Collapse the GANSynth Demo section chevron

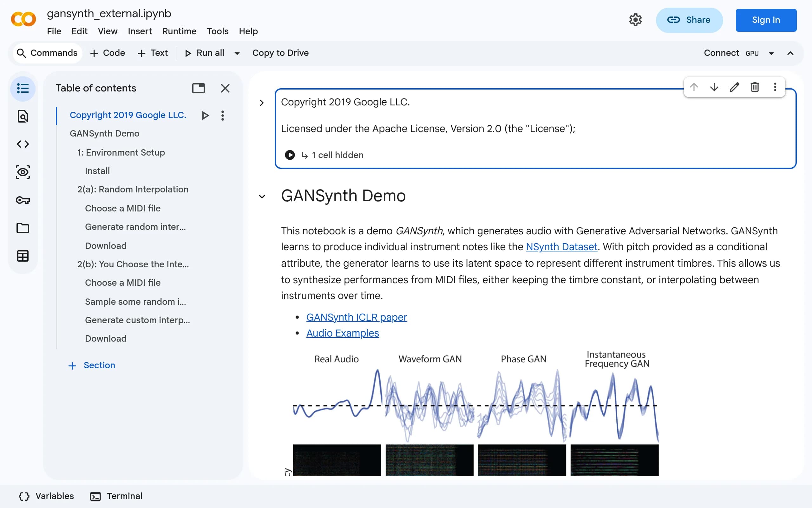point(262,197)
